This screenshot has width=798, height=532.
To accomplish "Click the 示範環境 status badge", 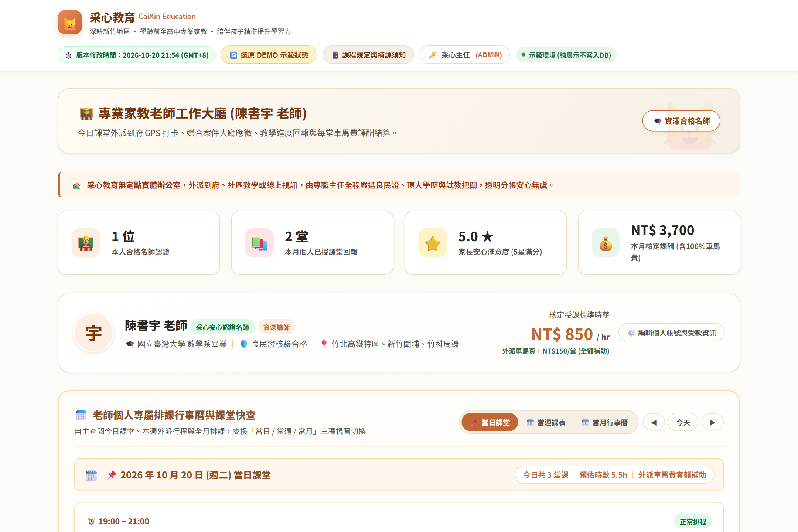I will pyautogui.click(x=566, y=55).
